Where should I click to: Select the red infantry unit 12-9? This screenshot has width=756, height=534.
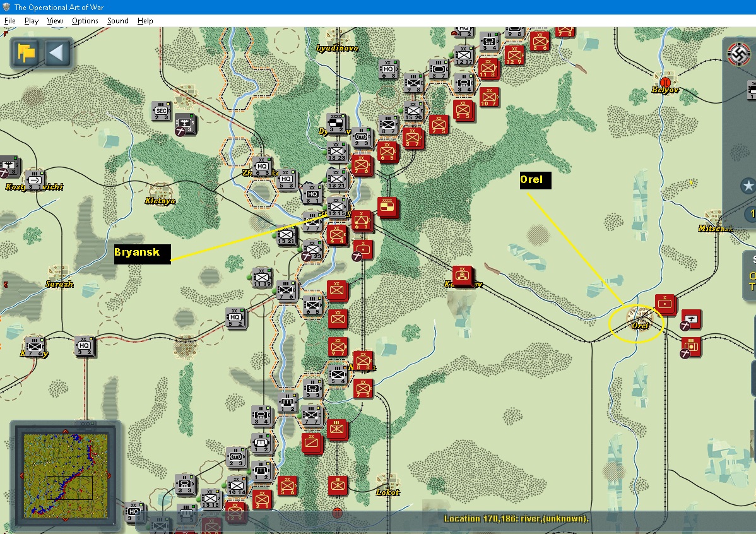click(x=514, y=55)
